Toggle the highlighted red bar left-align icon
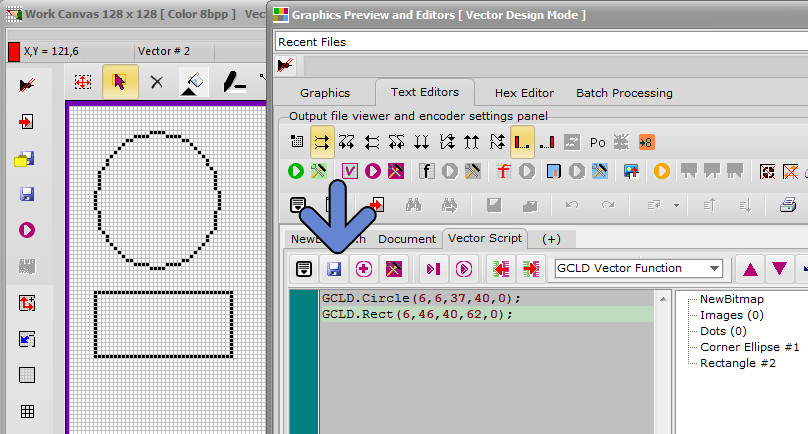808x434 pixels. point(522,142)
